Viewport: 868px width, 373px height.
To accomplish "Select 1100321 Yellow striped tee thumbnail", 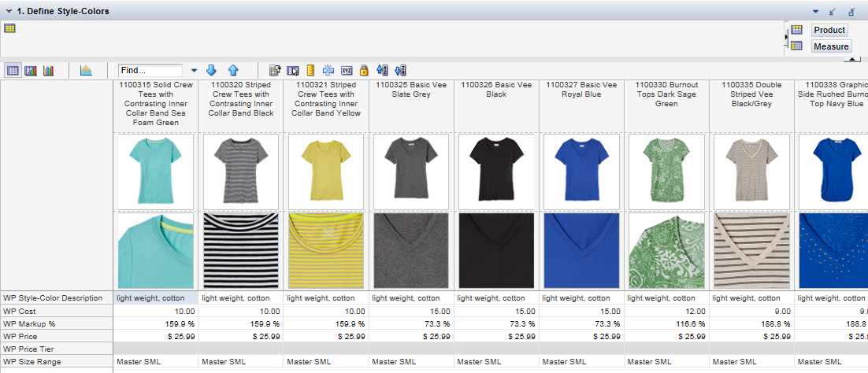I will 326,172.
